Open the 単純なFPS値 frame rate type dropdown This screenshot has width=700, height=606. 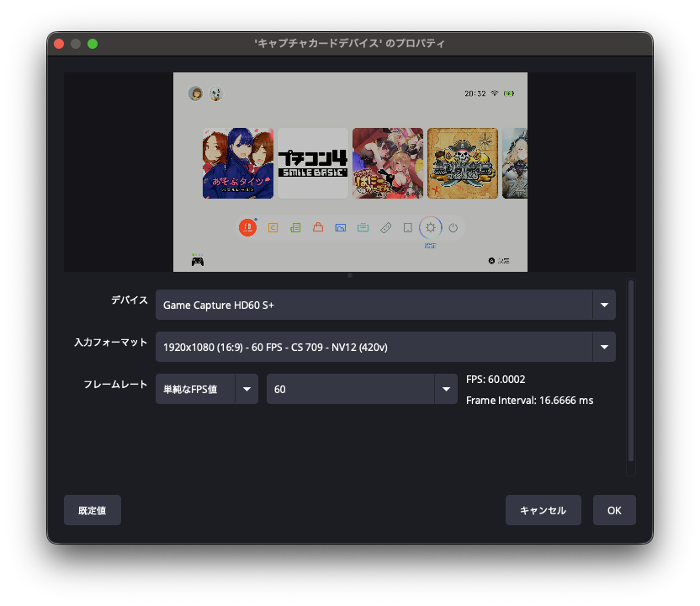(x=206, y=389)
